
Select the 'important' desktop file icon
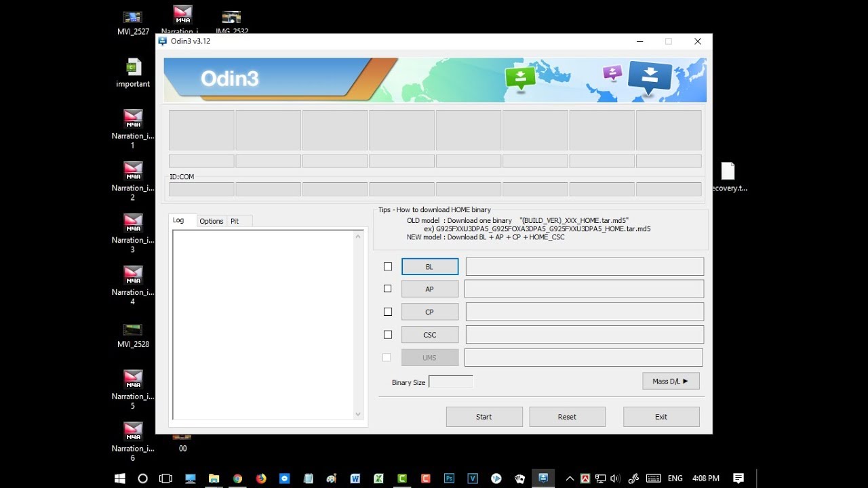point(133,73)
